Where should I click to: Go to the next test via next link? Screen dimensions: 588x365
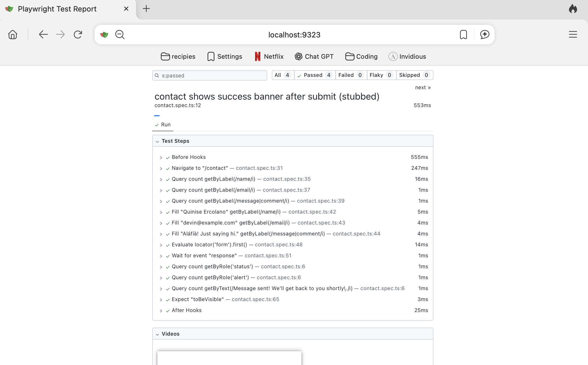coord(423,87)
